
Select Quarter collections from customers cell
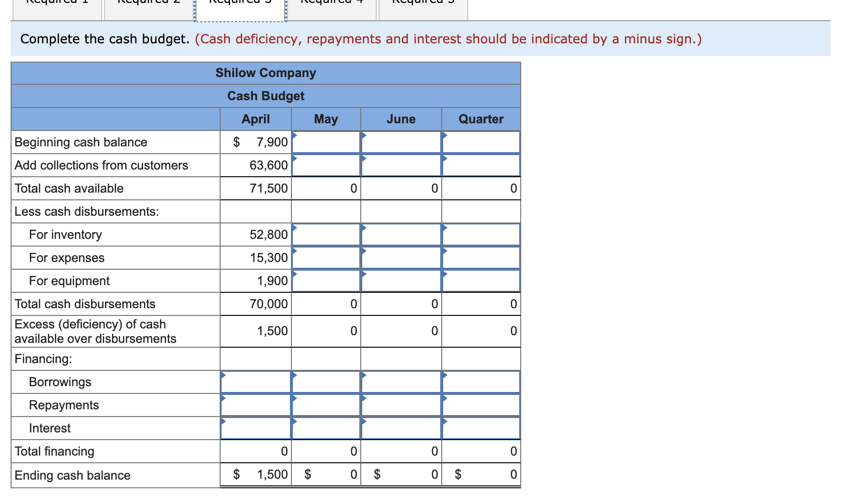pyautogui.click(x=481, y=165)
